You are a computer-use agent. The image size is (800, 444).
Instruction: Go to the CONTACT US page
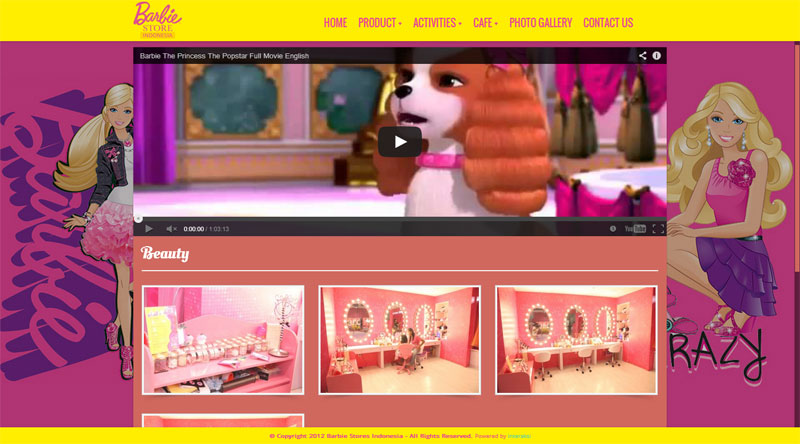(x=608, y=23)
